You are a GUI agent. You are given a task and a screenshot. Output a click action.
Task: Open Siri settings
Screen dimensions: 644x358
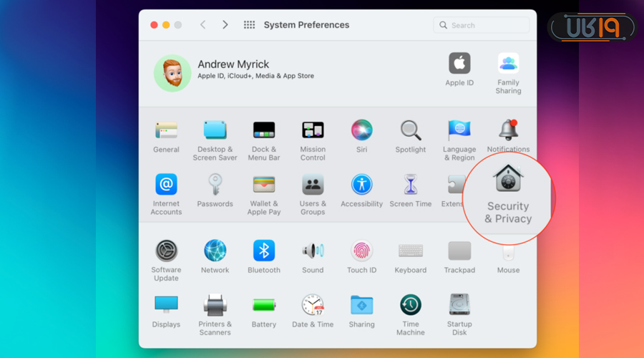[x=361, y=130]
